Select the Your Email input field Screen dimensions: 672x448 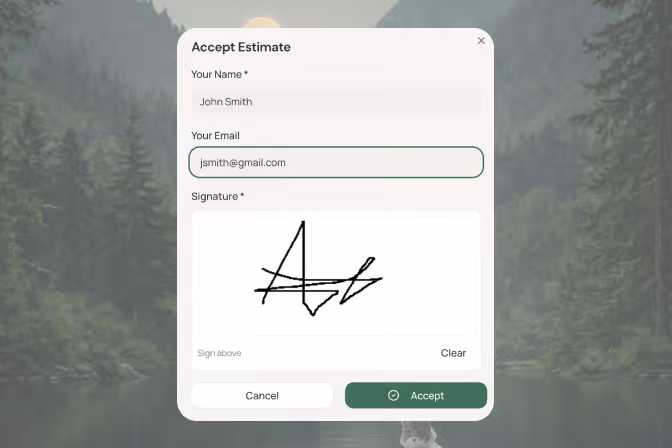point(336,162)
